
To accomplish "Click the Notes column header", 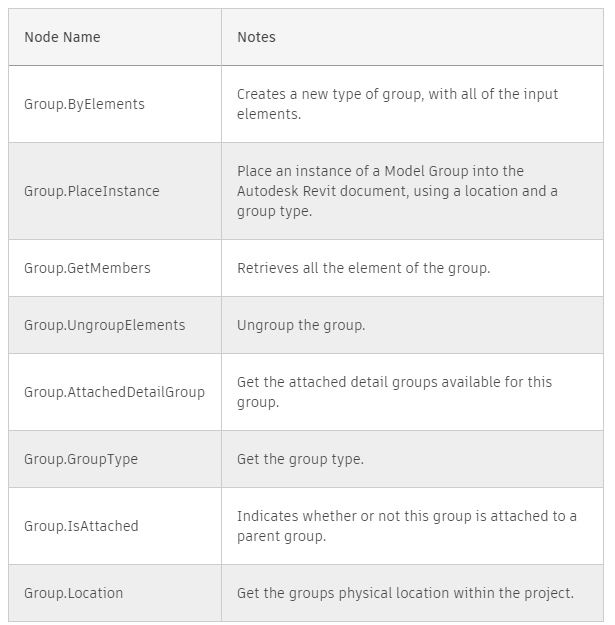I will [256, 37].
